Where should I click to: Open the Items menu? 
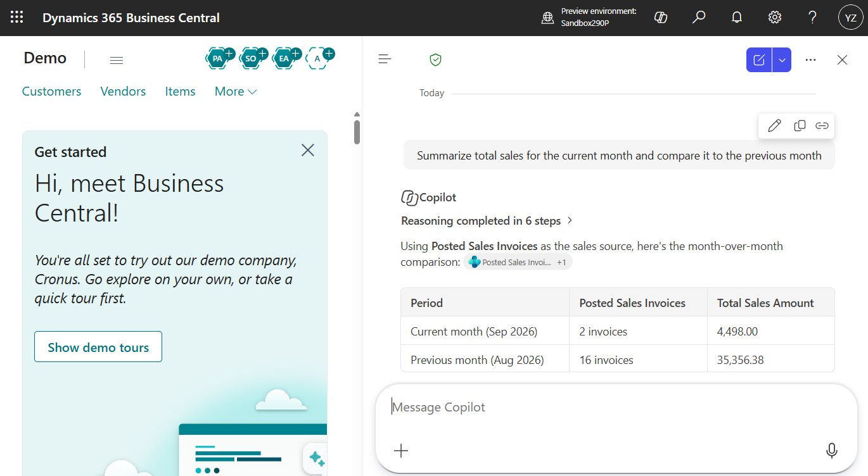[x=180, y=92]
